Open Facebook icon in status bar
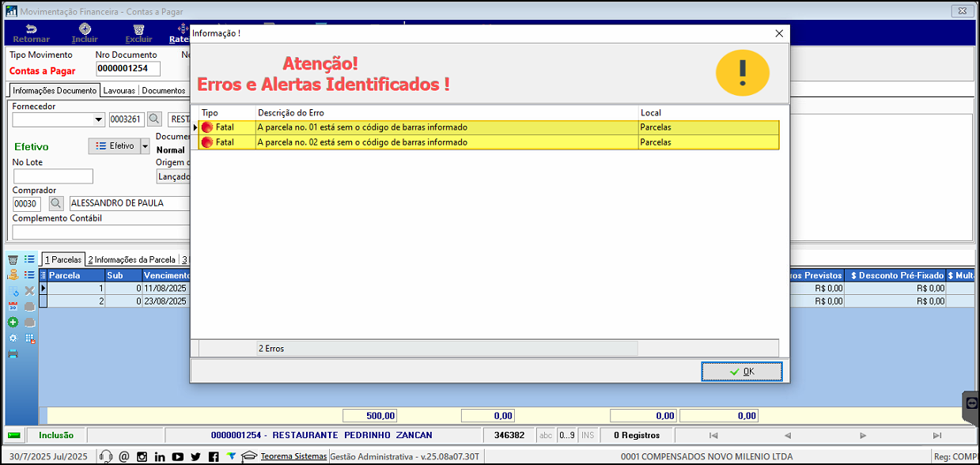This screenshot has width=980, height=465. [214, 456]
